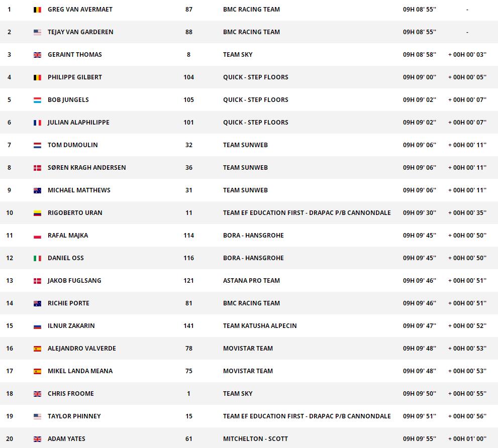The height and width of the screenshot is (448, 498).
Task: Click the Belgian flag beside Greg Van Avermaet
Action: (37, 10)
